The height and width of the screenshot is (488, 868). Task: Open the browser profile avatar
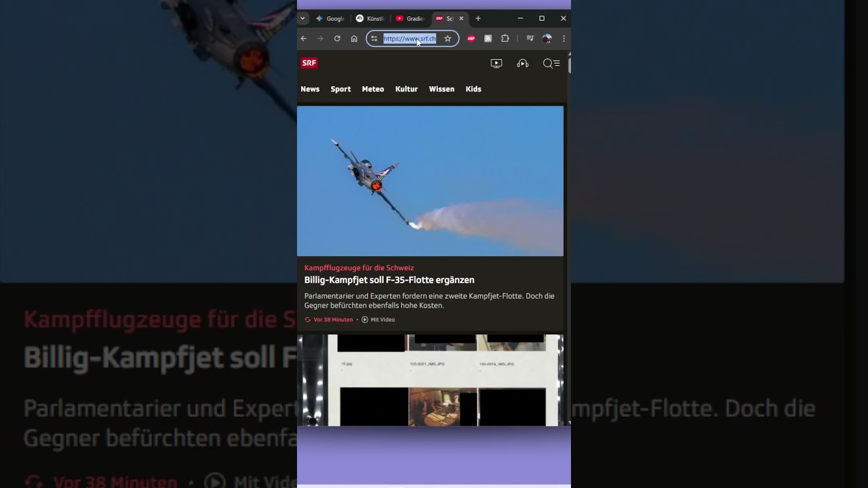[x=547, y=39]
